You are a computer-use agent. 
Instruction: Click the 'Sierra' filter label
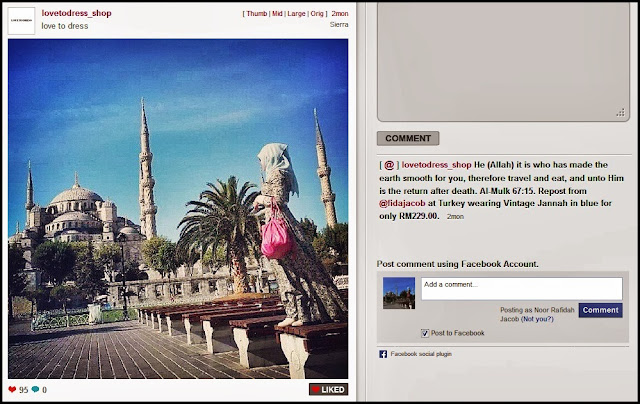tap(339, 24)
